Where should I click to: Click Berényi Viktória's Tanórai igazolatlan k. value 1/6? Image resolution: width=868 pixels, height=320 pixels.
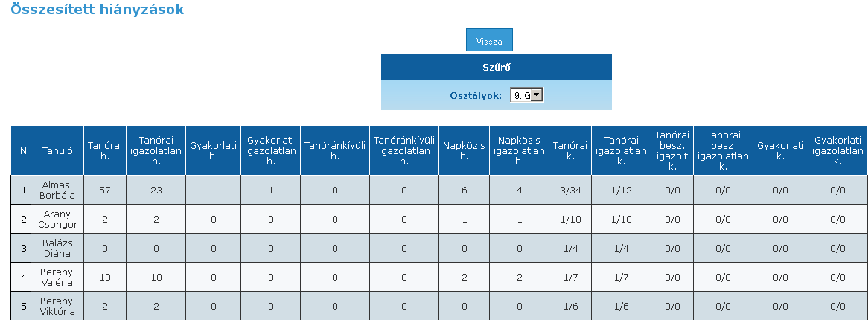pos(621,306)
